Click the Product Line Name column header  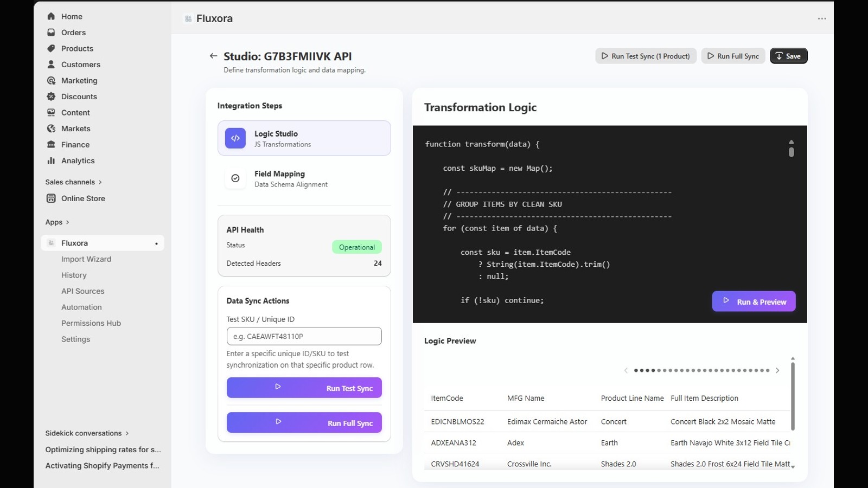tap(632, 398)
